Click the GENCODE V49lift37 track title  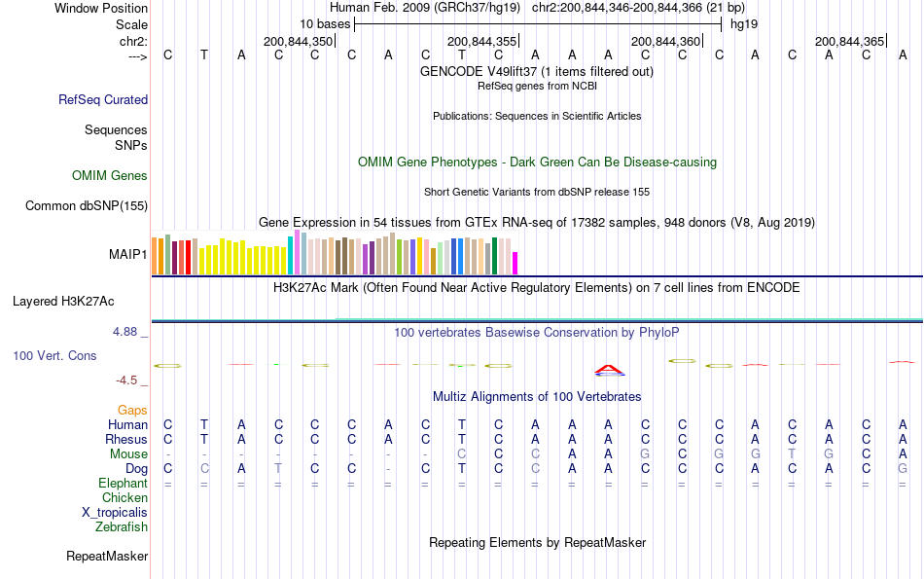click(x=536, y=71)
